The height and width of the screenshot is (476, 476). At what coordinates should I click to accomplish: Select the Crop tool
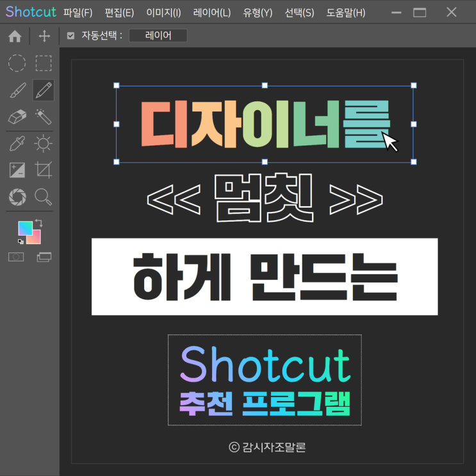point(44,170)
